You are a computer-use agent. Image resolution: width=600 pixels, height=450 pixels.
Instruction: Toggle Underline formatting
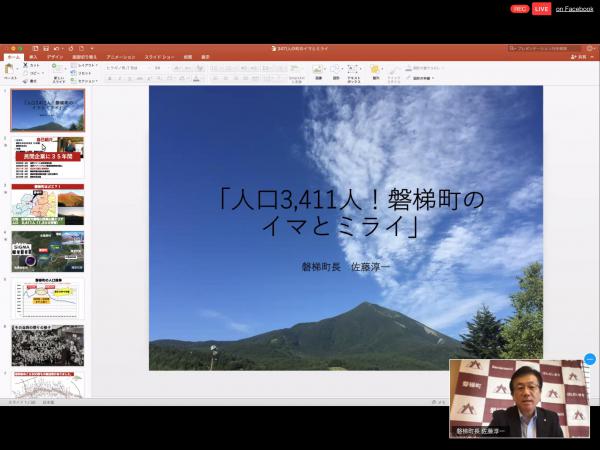pos(130,78)
